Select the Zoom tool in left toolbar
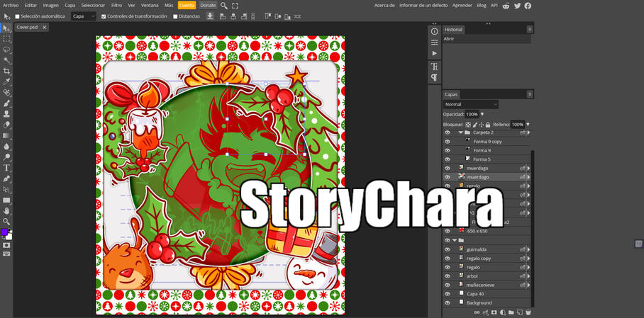 click(6, 221)
